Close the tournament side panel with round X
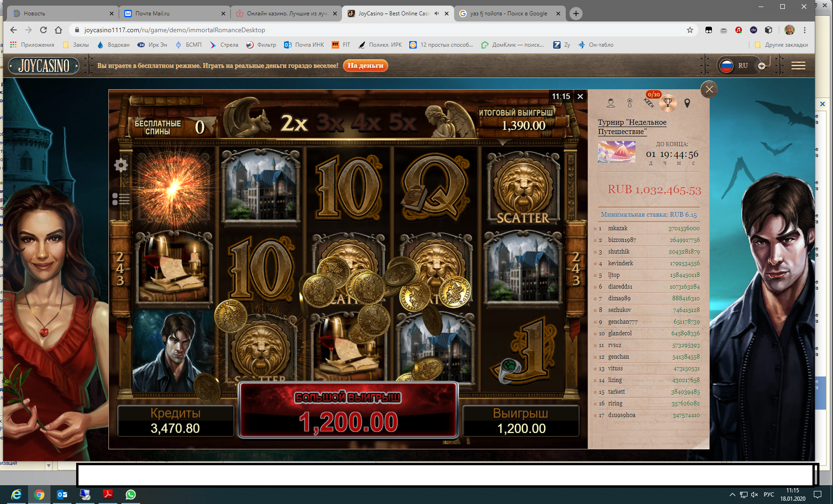The height and width of the screenshot is (504, 833). tap(709, 89)
